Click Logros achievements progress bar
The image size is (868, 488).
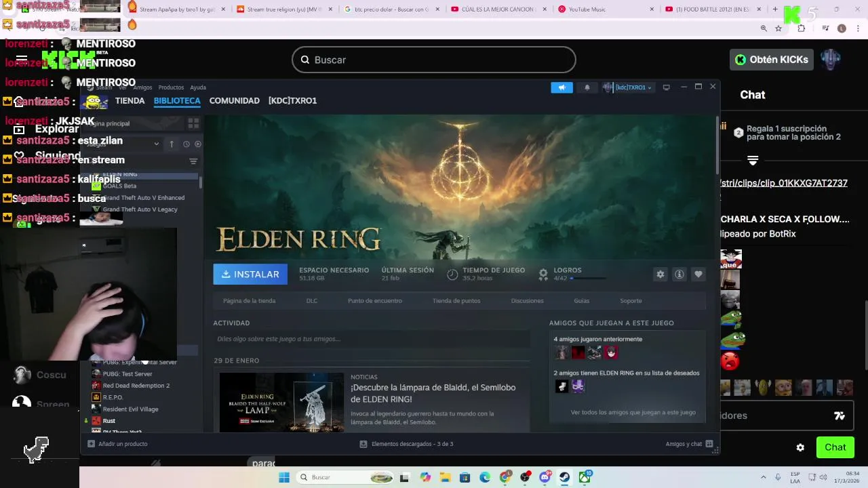coord(588,278)
